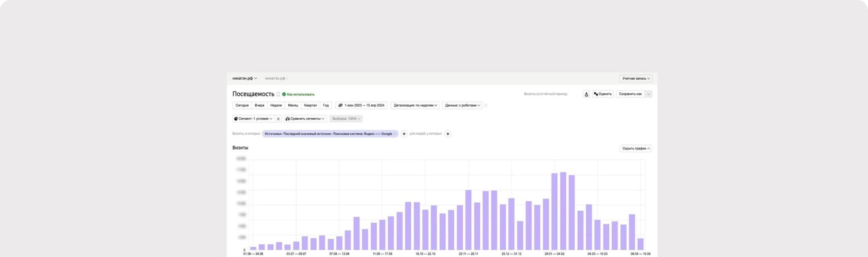Click the bookmark icon next to Посещаемость
Viewport: 868px width, 257px height.
pos(278,94)
